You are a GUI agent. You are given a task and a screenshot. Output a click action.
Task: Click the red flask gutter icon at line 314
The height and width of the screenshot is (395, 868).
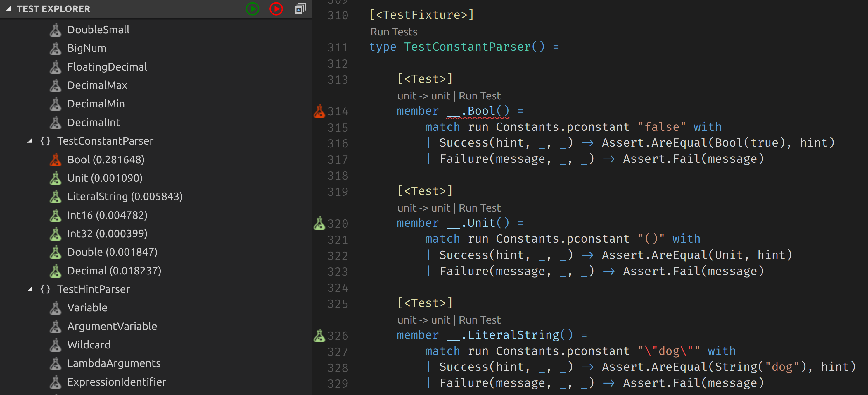pyautogui.click(x=319, y=111)
